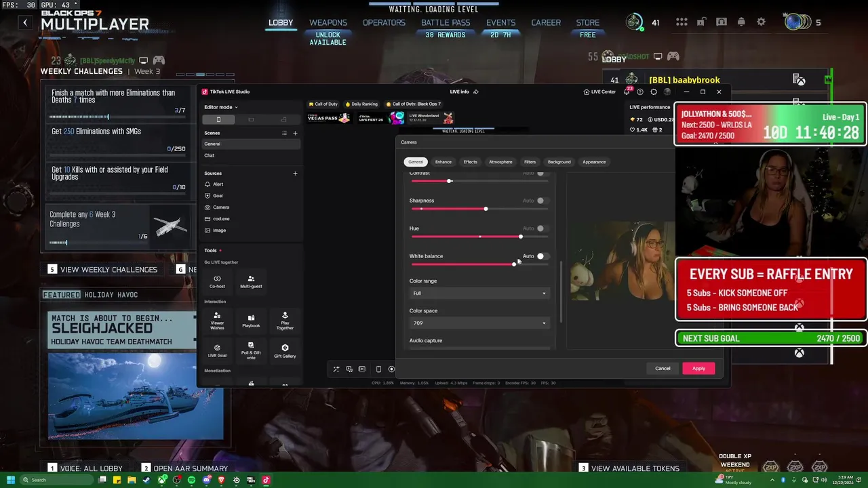Open the profile avatar in TikTok LIVE Studio

(667, 91)
